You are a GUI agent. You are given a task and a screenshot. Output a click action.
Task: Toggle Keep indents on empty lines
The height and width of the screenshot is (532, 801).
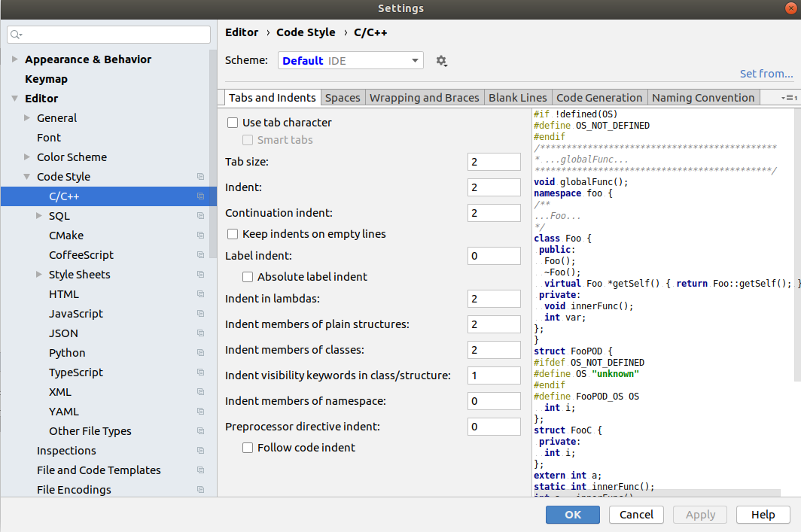coord(233,234)
